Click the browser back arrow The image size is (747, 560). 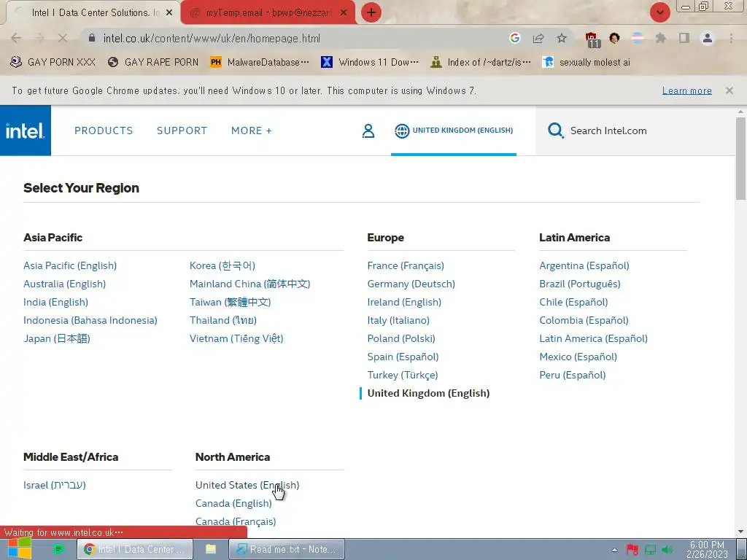coord(16,38)
